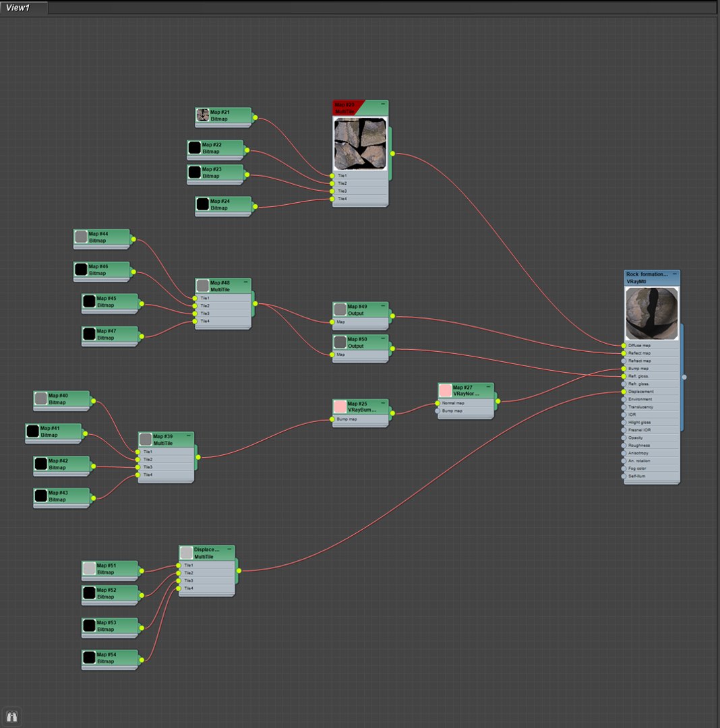Viewport: 720px width, 728px height.
Task: Click the pink swatch on Map #25
Action: [x=340, y=406]
